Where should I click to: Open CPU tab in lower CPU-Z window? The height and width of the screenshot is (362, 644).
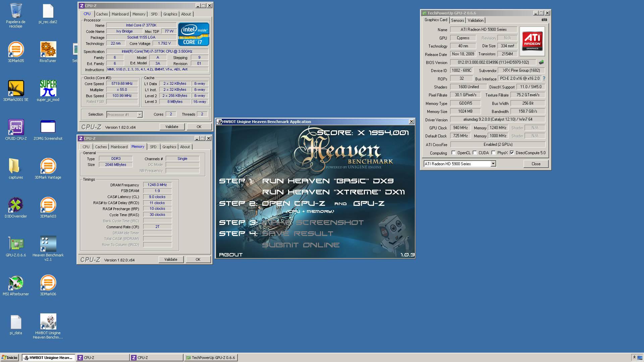[86, 147]
